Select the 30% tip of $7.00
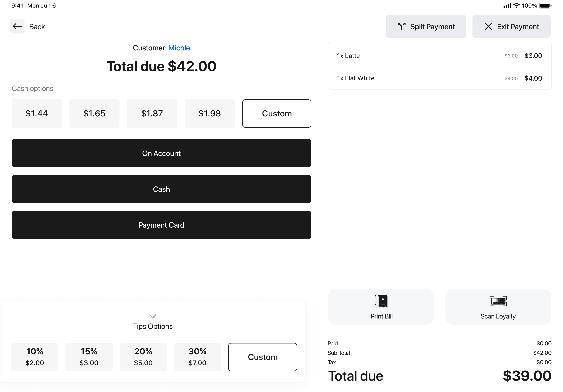 [x=197, y=357]
